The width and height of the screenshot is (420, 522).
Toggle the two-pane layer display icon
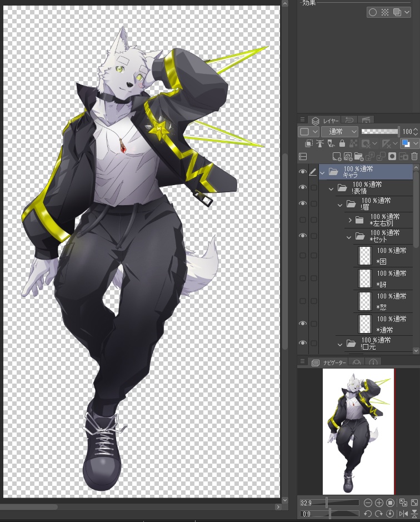point(303,156)
